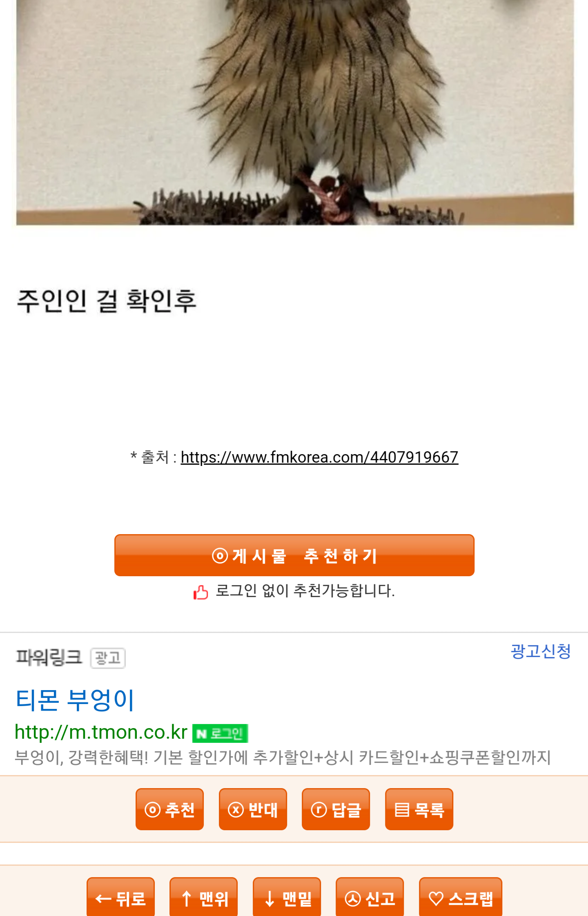Screen dimensions: 588x916
Task: Jump to top with 맨위 button
Action: coord(203,897)
